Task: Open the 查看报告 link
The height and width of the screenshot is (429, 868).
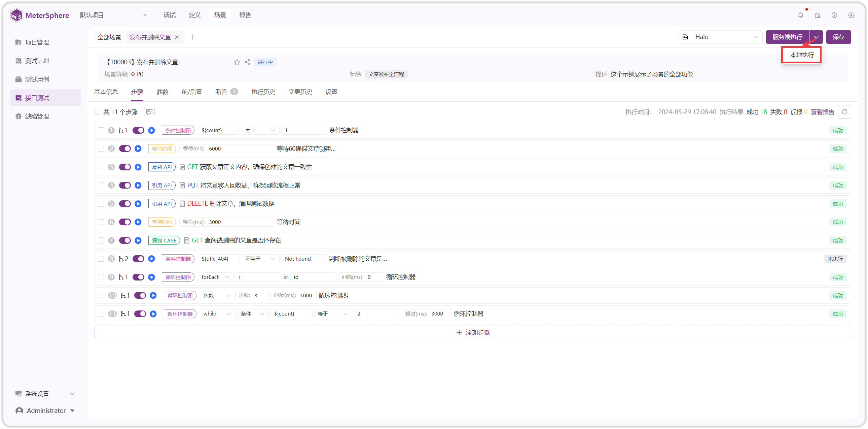Action: click(822, 112)
